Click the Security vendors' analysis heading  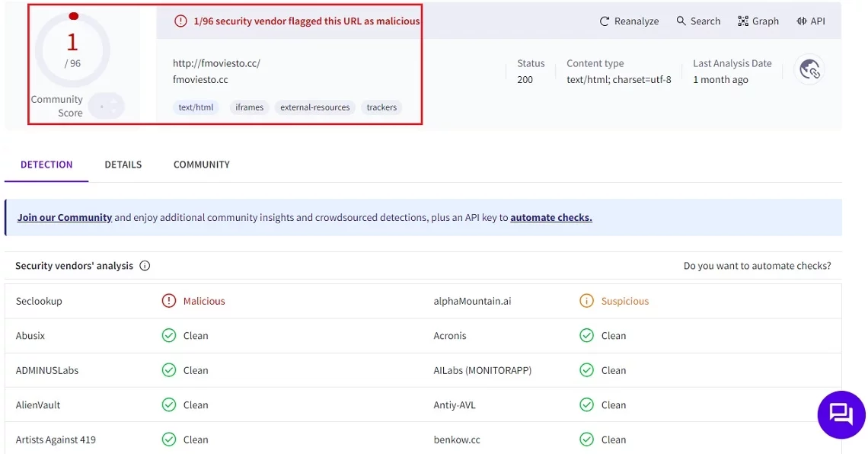[x=74, y=266]
